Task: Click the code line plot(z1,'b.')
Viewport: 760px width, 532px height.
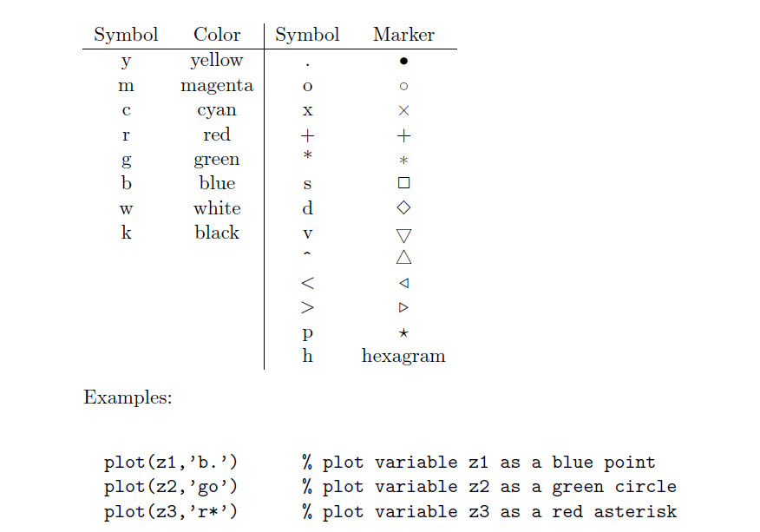Action: [171, 463]
